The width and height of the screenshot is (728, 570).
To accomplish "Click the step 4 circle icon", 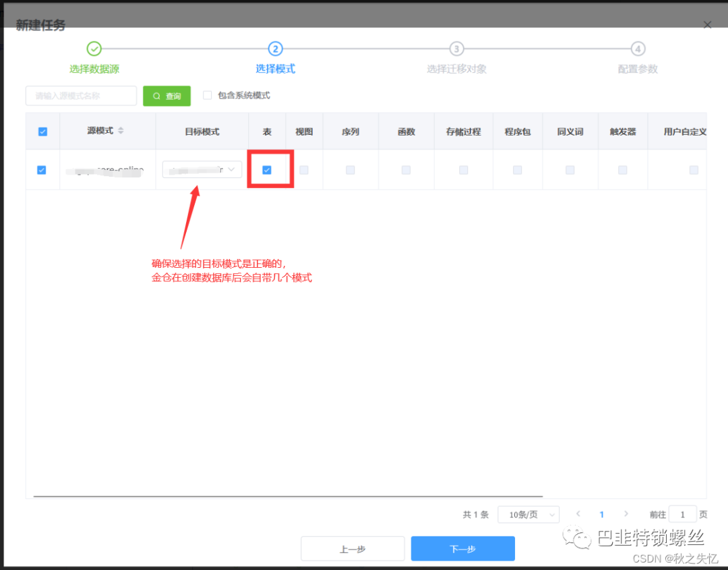I will point(638,49).
